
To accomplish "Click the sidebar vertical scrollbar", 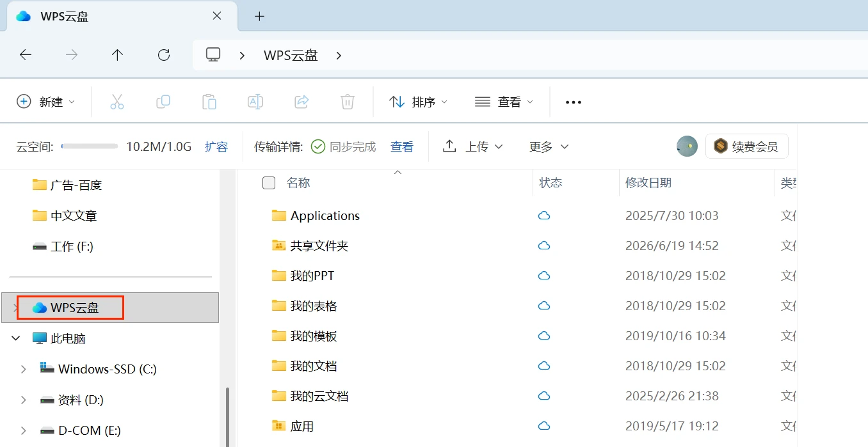I will [x=227, y=416].
